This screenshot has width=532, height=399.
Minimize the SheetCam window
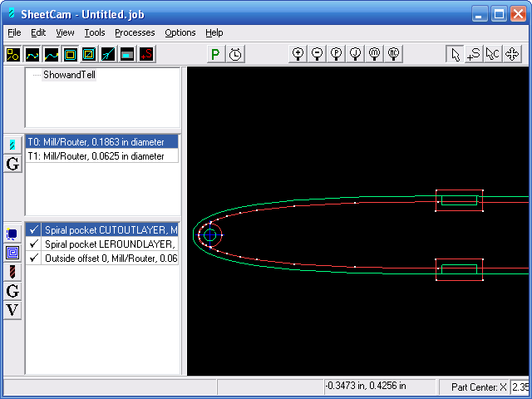click(480, 14)
